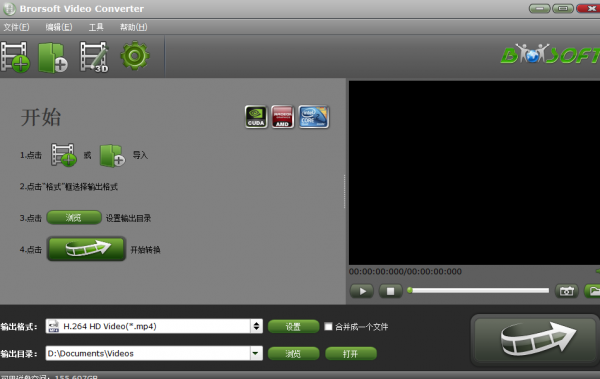Maximize the Brorsoft Video Converter window
Image resolution: width=600 pixels, height=379 pixels.
[x=563, y=8]
